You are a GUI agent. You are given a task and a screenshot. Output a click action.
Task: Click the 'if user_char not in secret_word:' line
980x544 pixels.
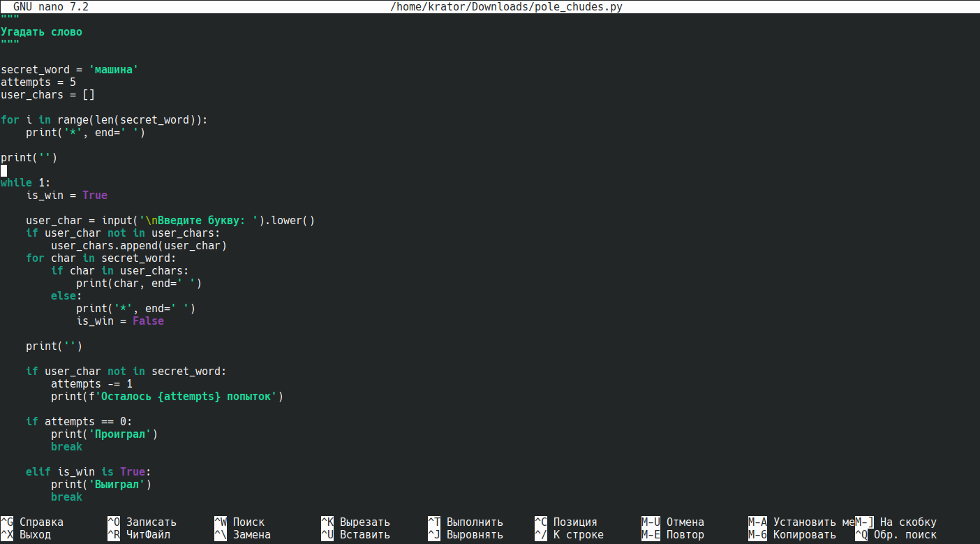click(126, 372)
